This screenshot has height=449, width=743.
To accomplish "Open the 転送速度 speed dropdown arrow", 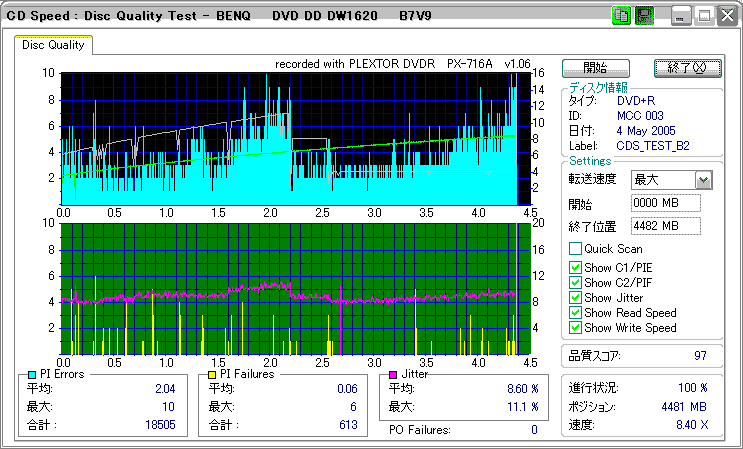I will click(703, 180).
